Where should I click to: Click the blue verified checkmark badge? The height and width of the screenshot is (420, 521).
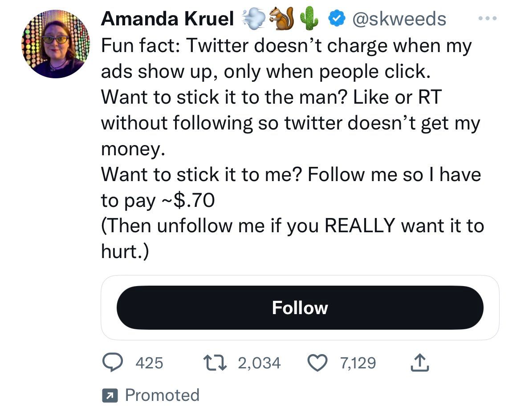pyautogui.click(x=336, y=19)
